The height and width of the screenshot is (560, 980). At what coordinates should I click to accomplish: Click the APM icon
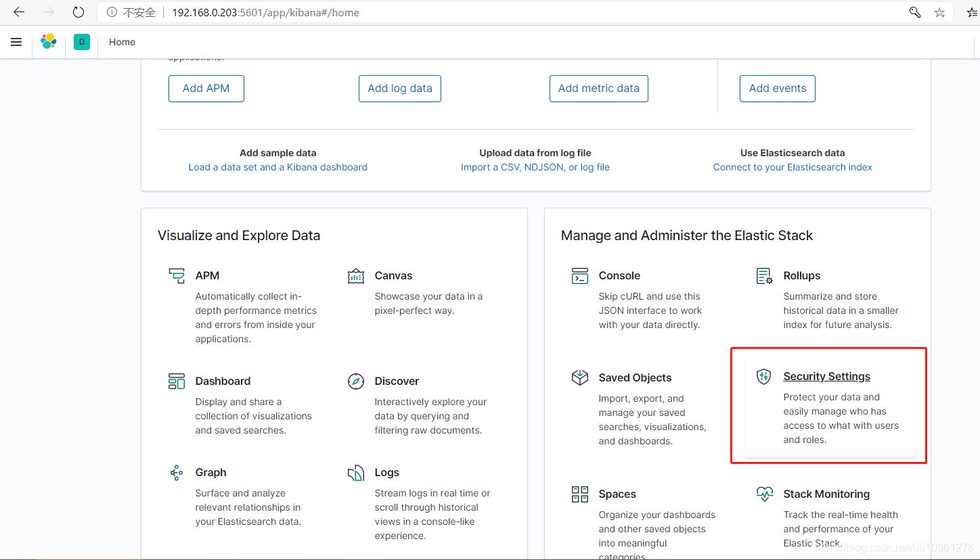point(177,276)
